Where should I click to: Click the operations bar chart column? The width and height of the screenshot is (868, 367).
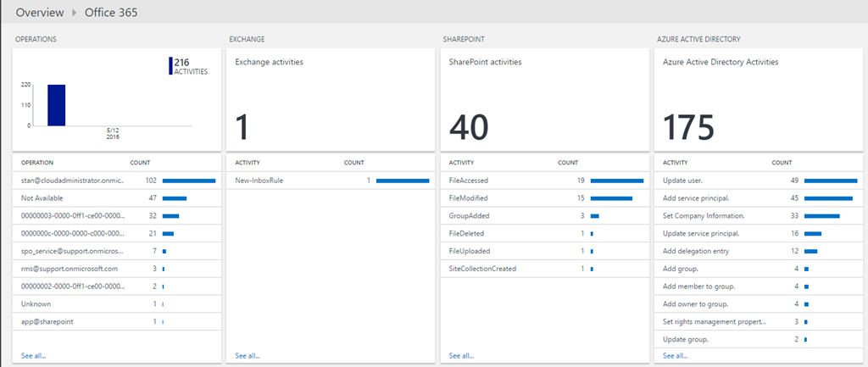click(x=56, y=104)
